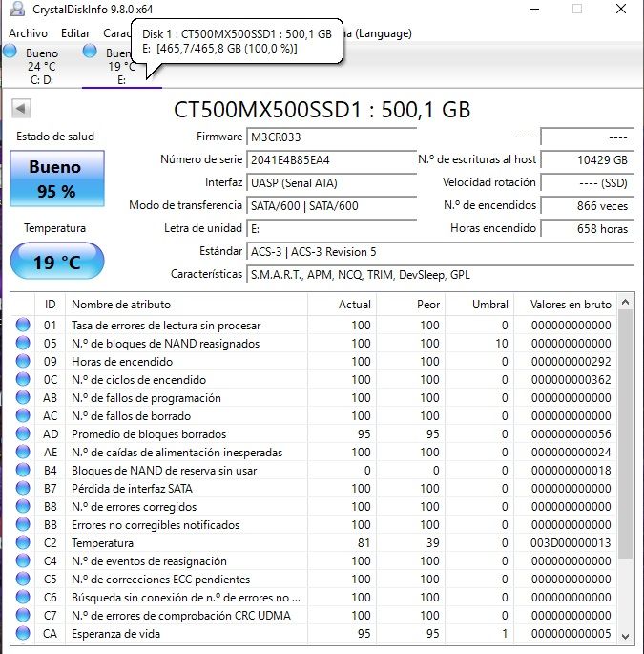
Task: Click the 19 °C temperature button
Action: pos(57,262)
